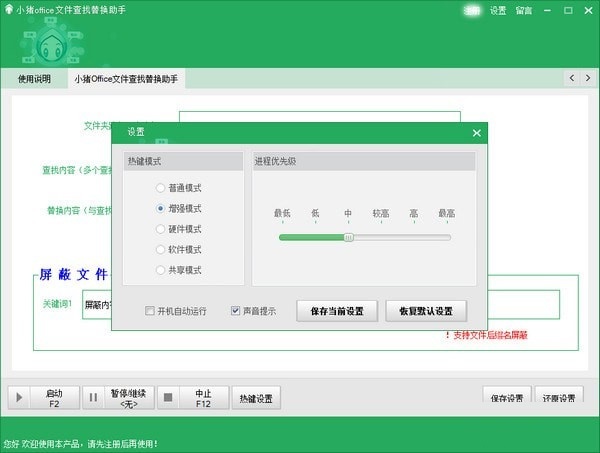This screenshot has height=453, width=600.
Task: Open the 设置 menu in the title bar
Action: [x=498, y=11]
